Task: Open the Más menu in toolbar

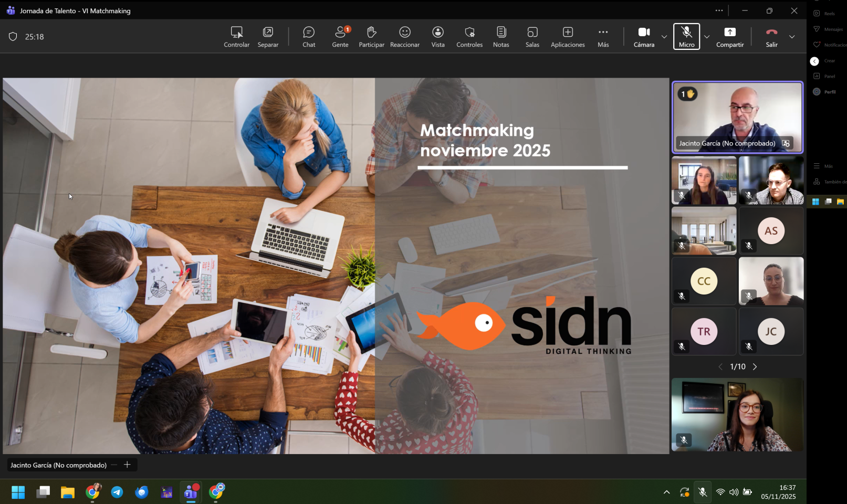Action: click(603, 37)
